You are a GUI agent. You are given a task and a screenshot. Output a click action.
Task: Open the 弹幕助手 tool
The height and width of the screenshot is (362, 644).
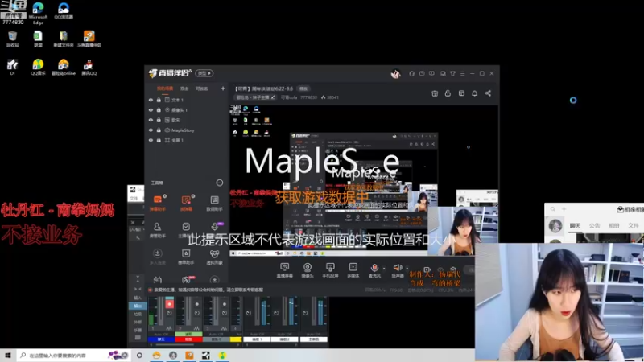[x=158, y=203]
